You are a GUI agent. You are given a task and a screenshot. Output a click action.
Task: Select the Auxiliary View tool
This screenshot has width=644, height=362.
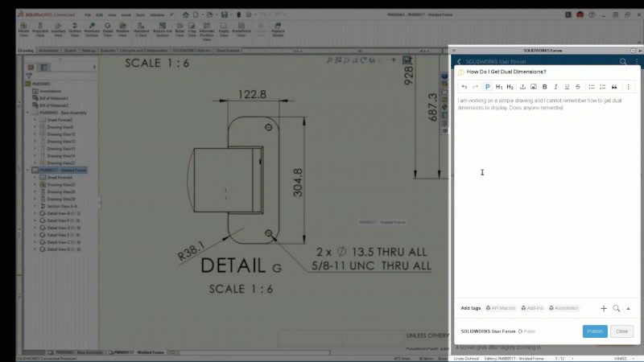[58, 30]
